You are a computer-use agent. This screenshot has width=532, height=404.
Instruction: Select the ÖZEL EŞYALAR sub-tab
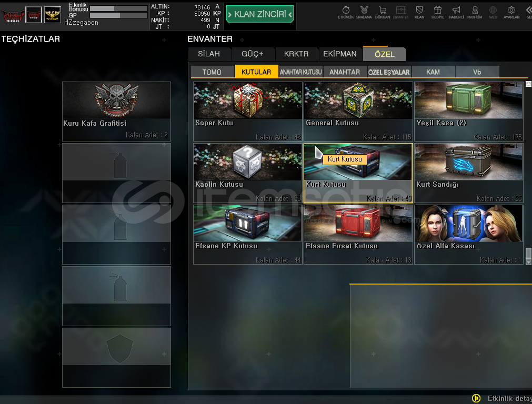tap(389, 72)
